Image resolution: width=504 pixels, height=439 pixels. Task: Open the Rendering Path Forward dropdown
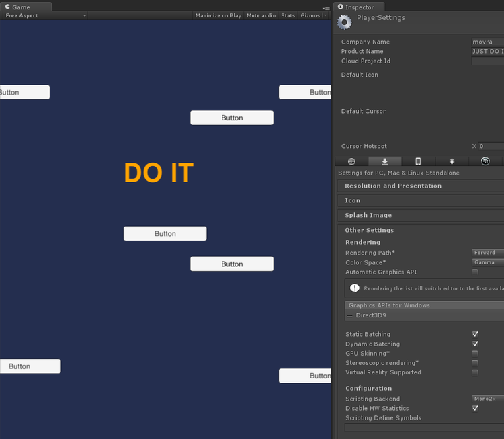488,253
